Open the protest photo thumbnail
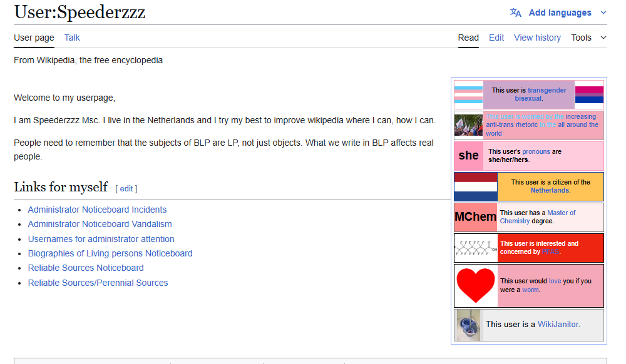626x364 pixels. click(x=469, y=125)
